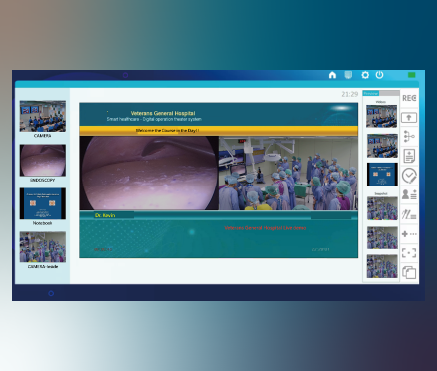The width and height of the screenshot is (437, 371).
Task: Select the Preview tab in right panel
Action: pos(371,93)
